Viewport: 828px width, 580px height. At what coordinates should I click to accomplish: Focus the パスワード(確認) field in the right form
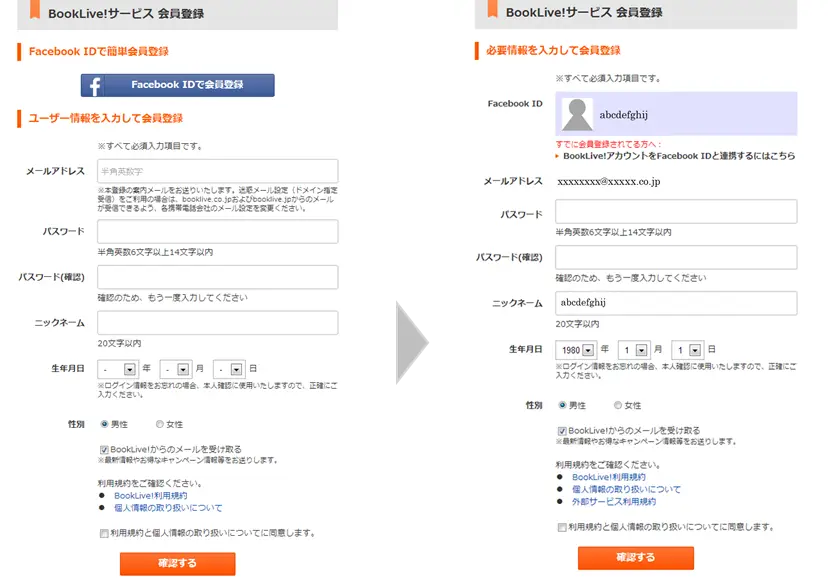676,257
